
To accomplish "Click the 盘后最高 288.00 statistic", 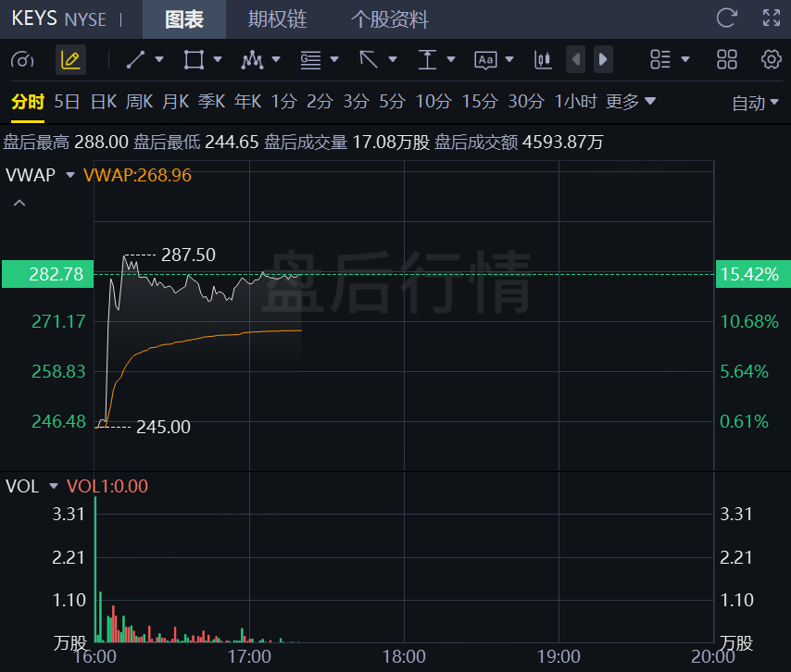I will (66, 143).
